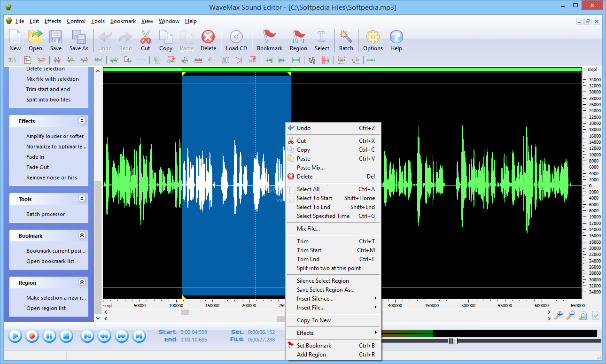Open the View menu
Image resolution: width=606 pixels, height=364 pixels.
pos(147,21)
